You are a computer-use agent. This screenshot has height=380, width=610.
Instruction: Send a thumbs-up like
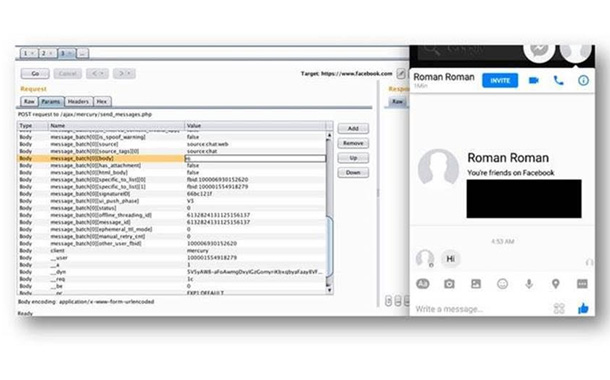[583, 308]
